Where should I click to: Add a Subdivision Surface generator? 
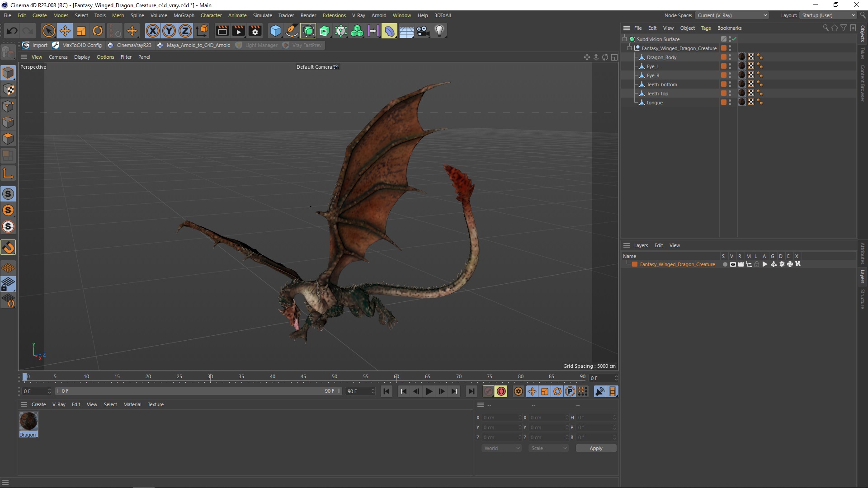pyautogui.click(x=308, y=31)
